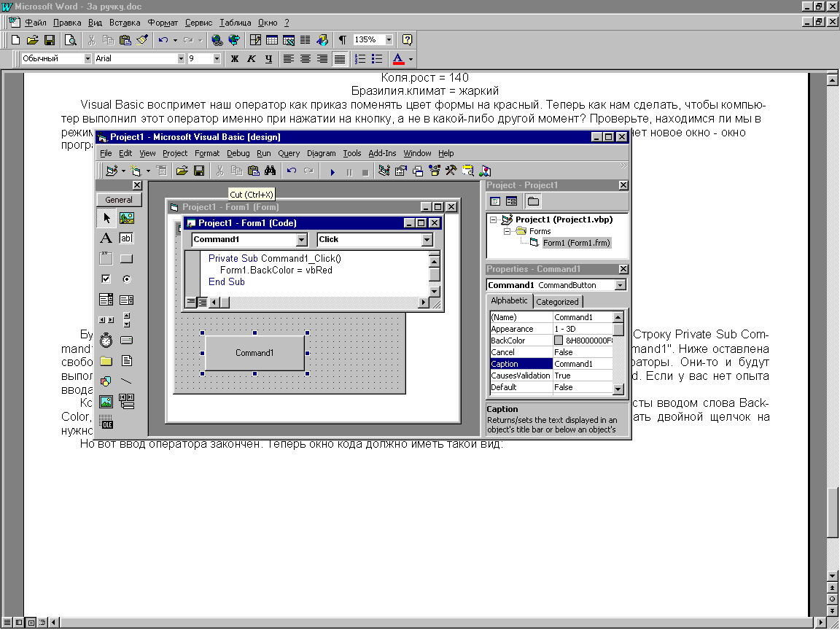Open the Файл menu in Word
840x630 pixels.
(x=35, y=23)
